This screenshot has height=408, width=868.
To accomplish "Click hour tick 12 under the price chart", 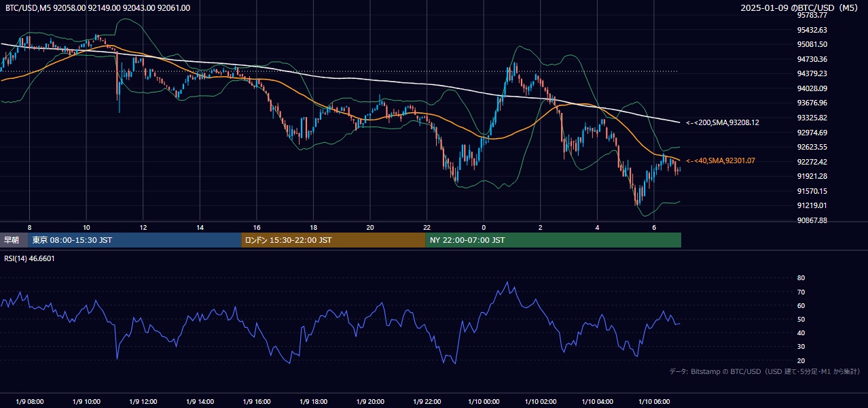I will [x=143, y=227].
